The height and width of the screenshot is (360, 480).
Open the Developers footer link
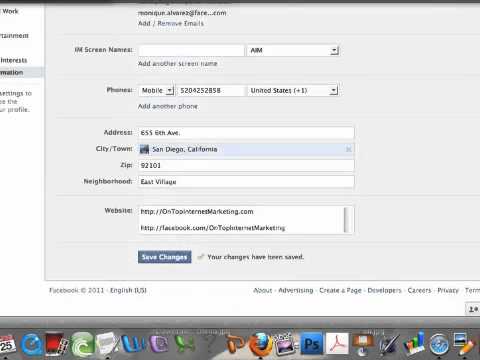coord(384,290)
